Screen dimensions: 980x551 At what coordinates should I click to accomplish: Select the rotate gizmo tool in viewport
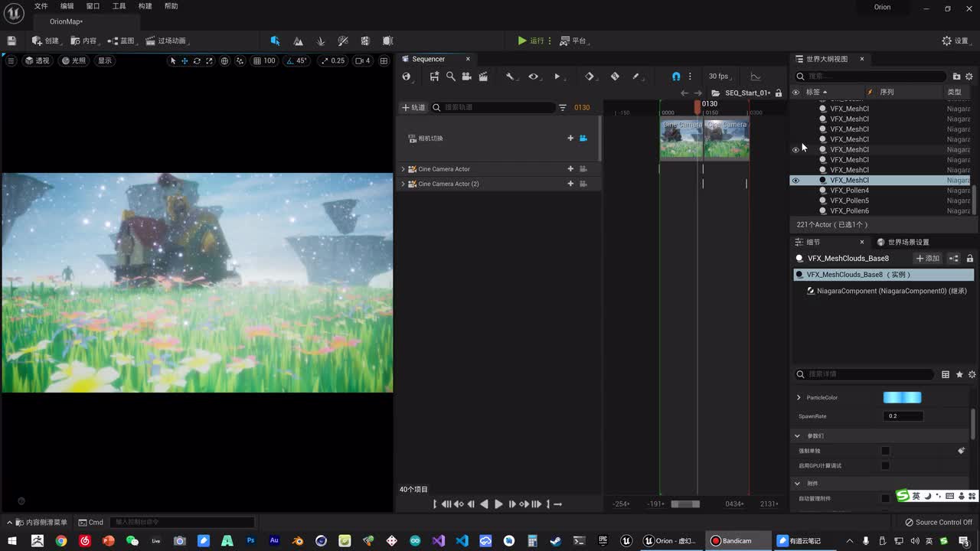pyautogui.click(x=197, y=60)
